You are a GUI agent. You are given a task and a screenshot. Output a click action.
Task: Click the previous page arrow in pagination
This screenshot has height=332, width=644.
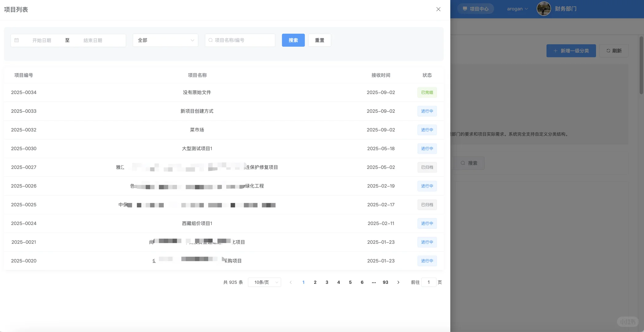point(291,282)
